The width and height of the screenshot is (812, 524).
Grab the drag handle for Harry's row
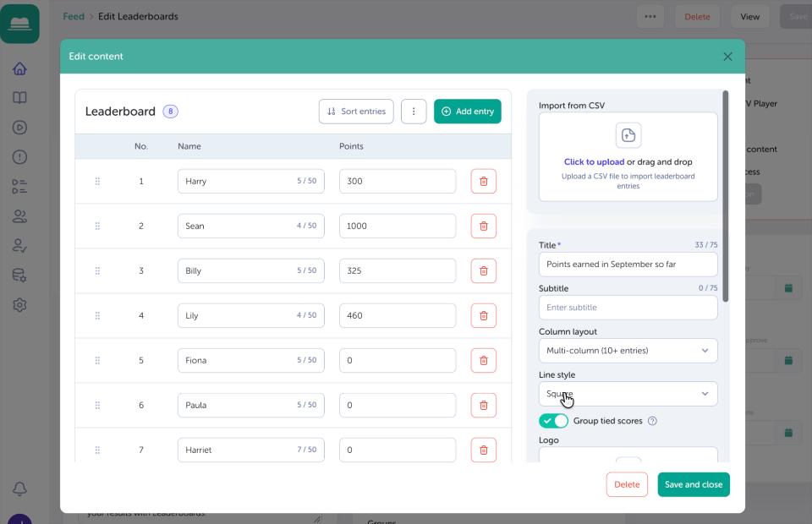[x=97, y=181]
